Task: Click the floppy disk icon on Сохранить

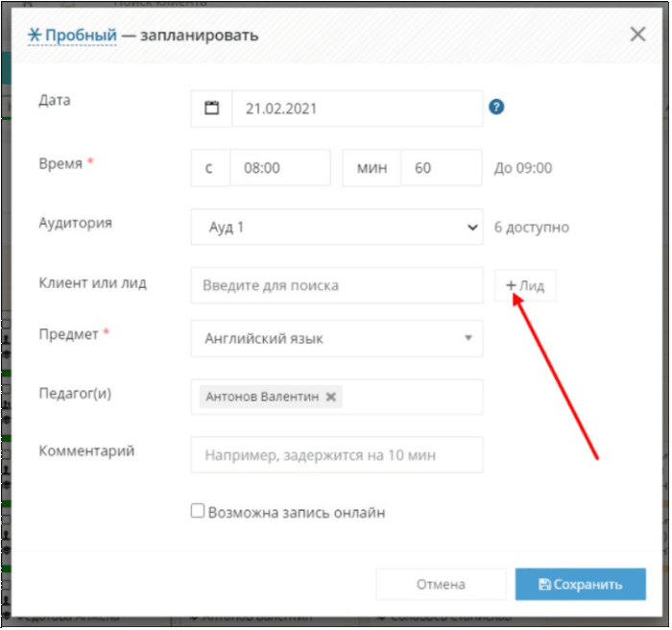Action: tap(545, 586)
